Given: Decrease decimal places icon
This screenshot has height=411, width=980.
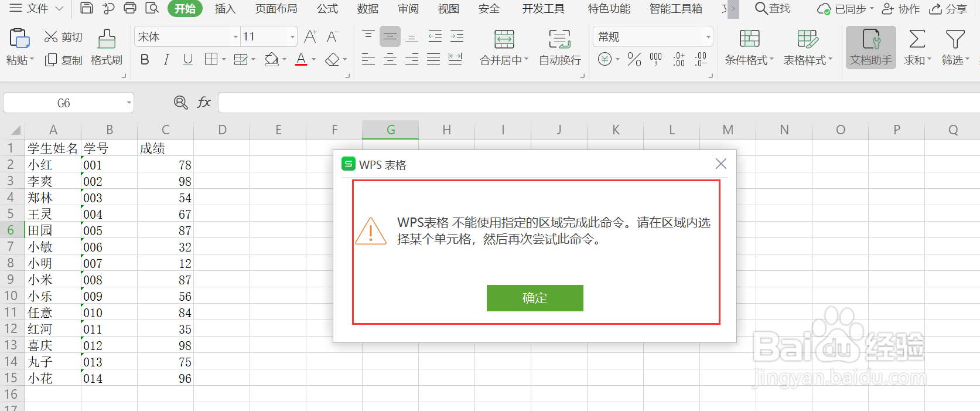Looking at the screenshot, I should pos(700,59).
